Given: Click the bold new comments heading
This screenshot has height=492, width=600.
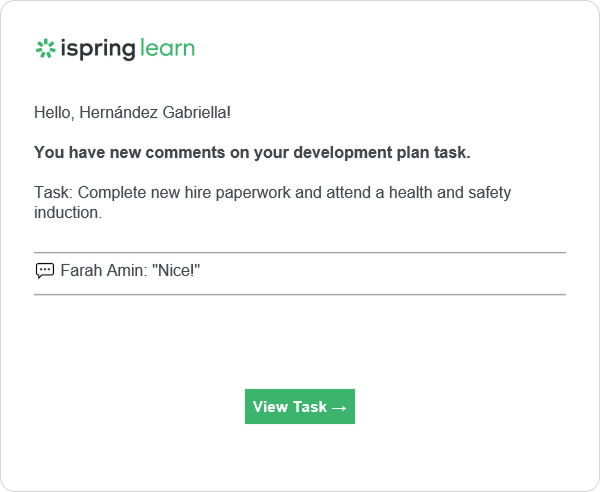Looking at the screenshot, I should tap(252, 152).
